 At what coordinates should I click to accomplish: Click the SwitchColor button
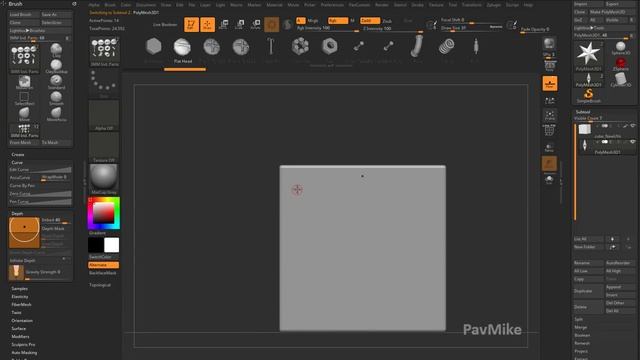pos(104,257)
